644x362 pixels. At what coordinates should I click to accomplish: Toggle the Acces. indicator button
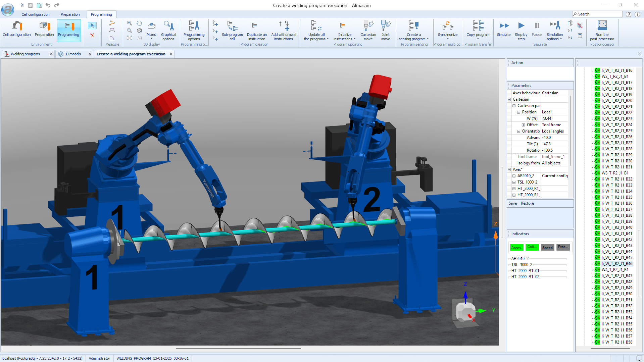(x=516, y=248)
